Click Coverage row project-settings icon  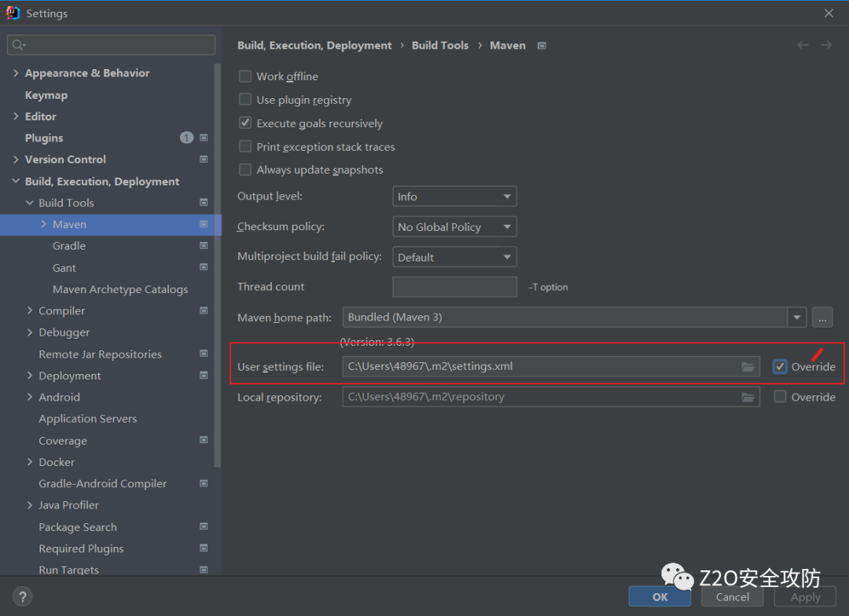pyautogui.click(x=204, y=440)
